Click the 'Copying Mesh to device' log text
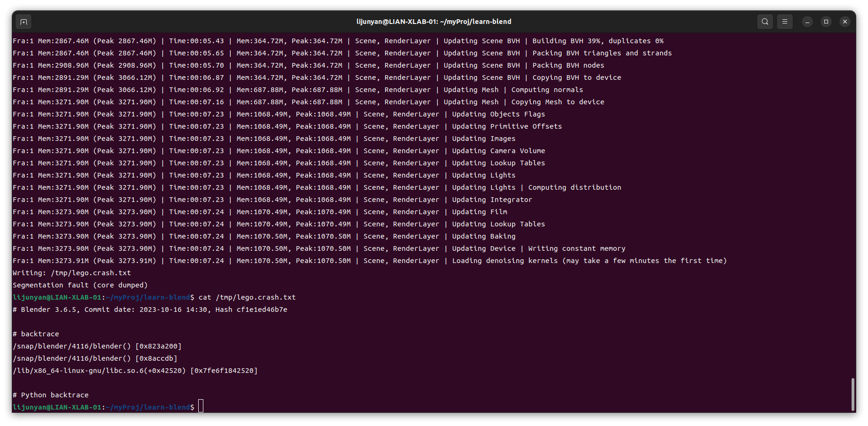Viewport: 868px width, 426px height. tap(558, 102)
